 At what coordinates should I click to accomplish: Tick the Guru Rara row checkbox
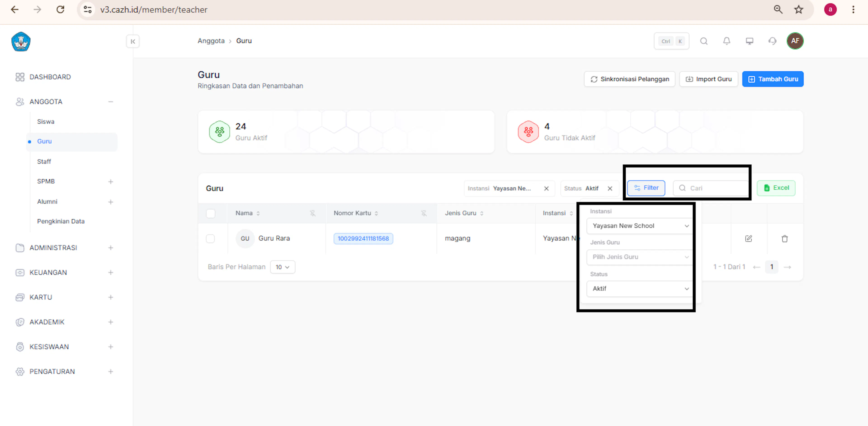(210, 239)
